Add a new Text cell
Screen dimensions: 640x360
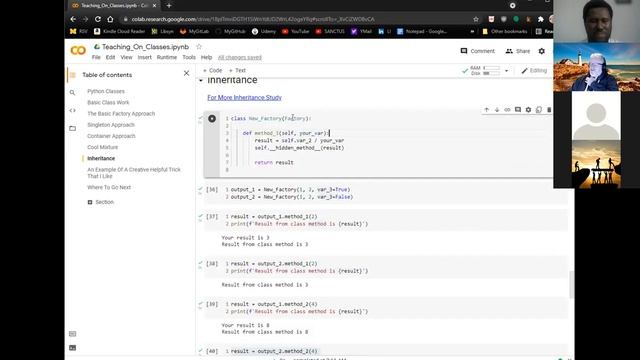[x=237, y=71]
